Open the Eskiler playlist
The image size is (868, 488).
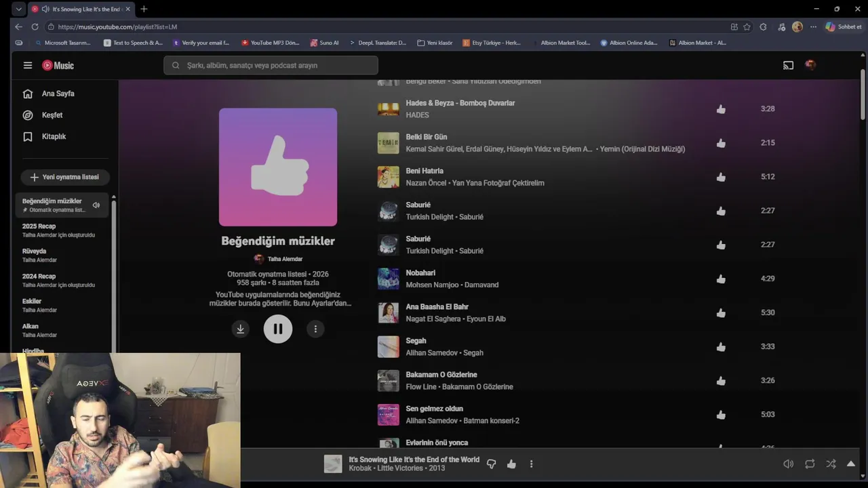click(x=62, y=305)
